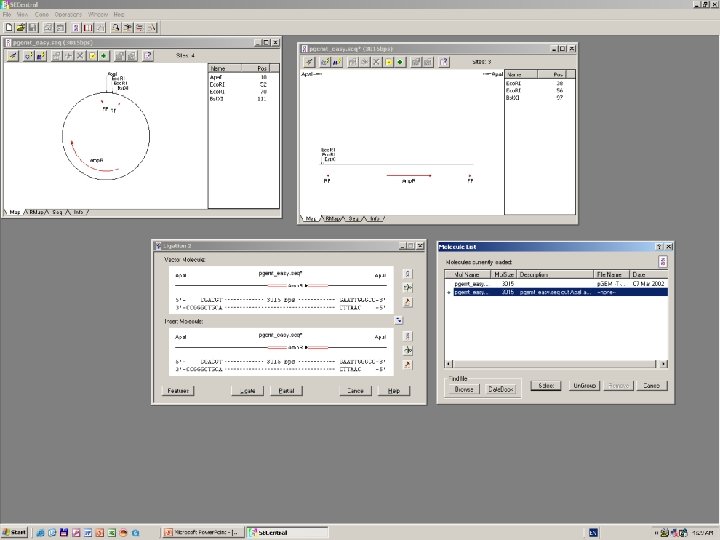720x540 pixels.
Task: Click the X delete icon in circular map toolbar
Action: click(x=81, y=57)
